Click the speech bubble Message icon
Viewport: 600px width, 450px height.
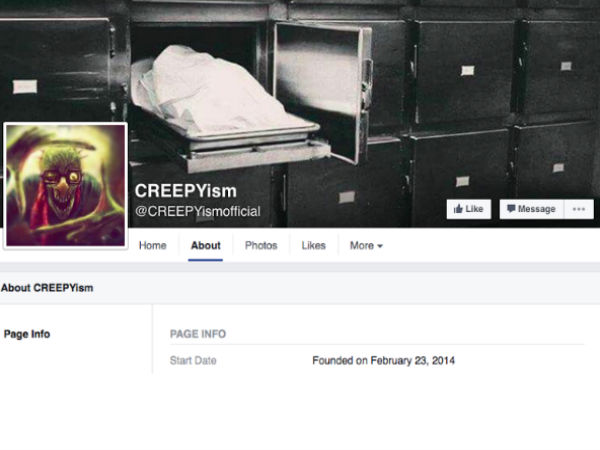click(x=511, y=208)
